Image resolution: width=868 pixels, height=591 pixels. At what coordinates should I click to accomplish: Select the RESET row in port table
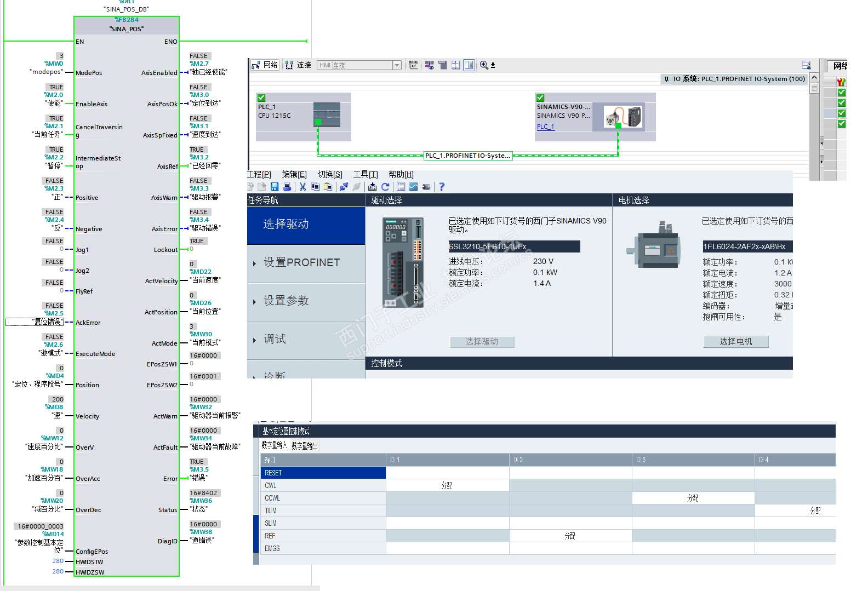pos(323,473)
